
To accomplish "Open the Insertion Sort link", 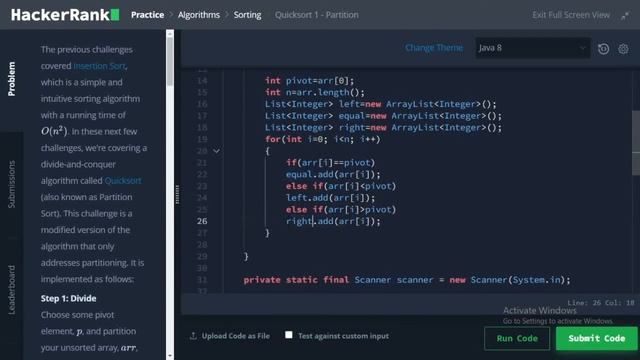I will click(99, 66).
